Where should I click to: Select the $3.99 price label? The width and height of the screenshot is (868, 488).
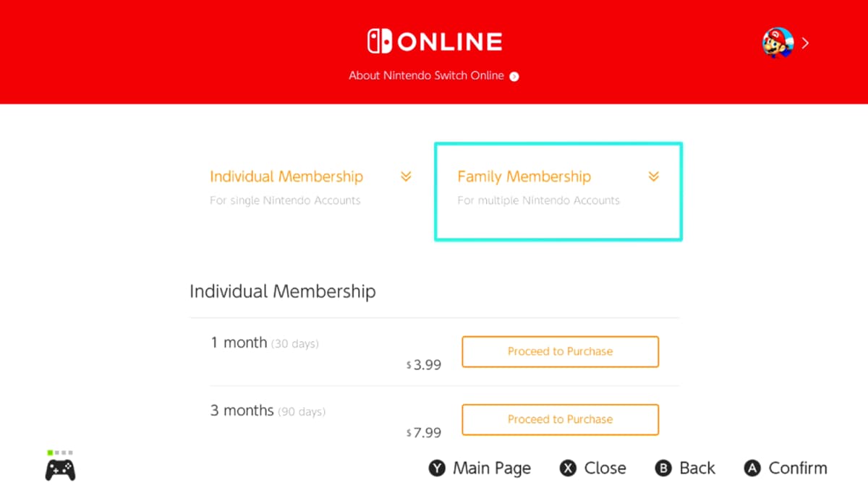(x=423, y=364)
